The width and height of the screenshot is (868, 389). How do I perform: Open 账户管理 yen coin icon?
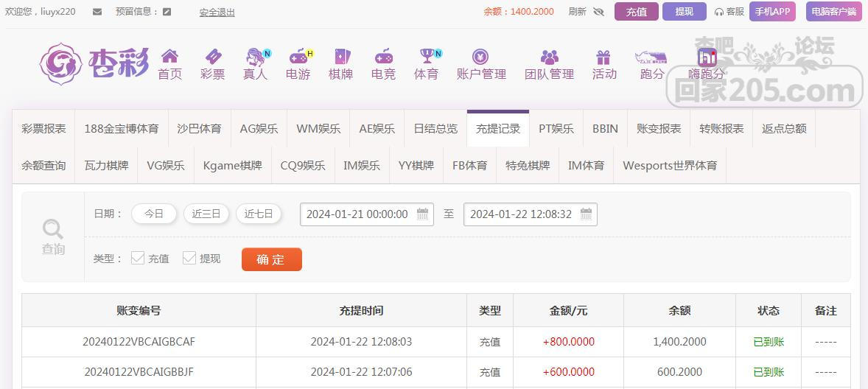click(480, 56)
